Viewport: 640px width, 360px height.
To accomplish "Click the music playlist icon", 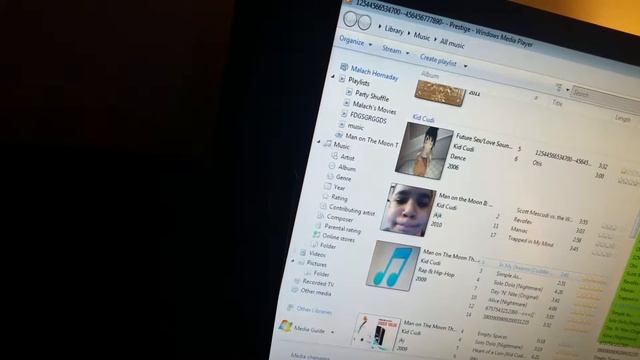I will click(342, 124).
